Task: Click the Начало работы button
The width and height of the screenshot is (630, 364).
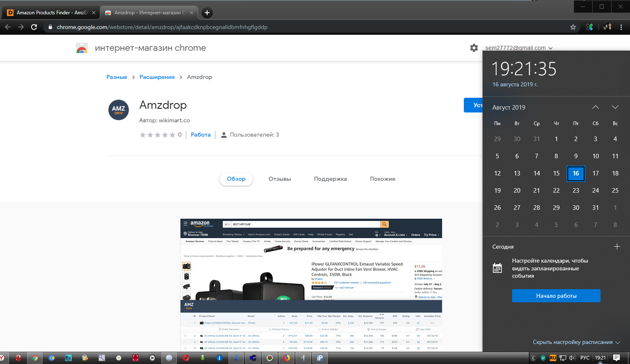Action: pos(556,296)
